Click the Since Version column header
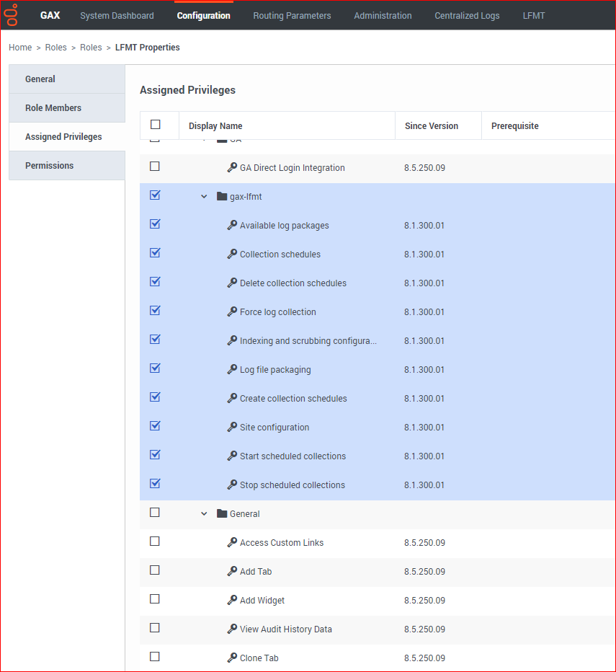The image size is (616, 672). (431, 125)
